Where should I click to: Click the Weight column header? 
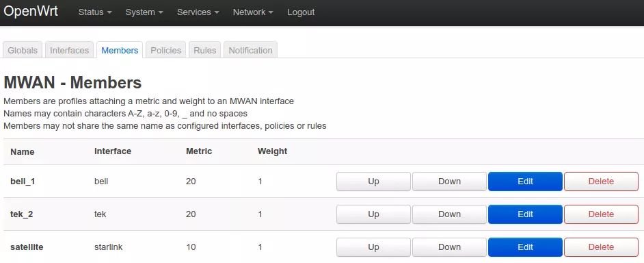pos(272,151)
